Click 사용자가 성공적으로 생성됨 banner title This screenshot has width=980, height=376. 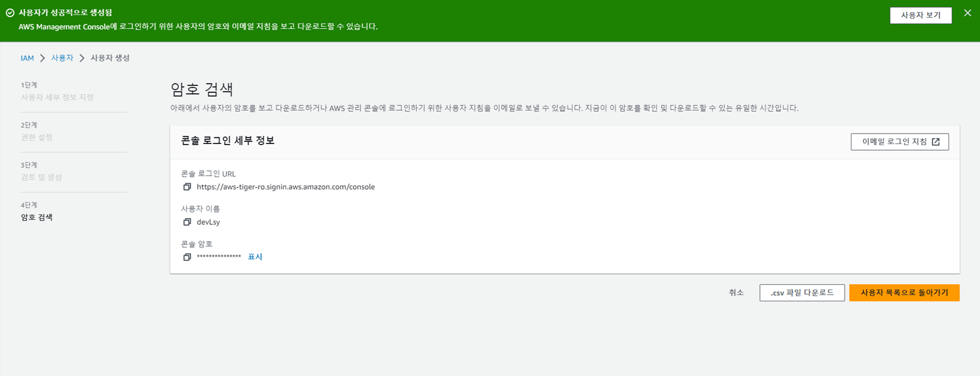coord(65,13)
